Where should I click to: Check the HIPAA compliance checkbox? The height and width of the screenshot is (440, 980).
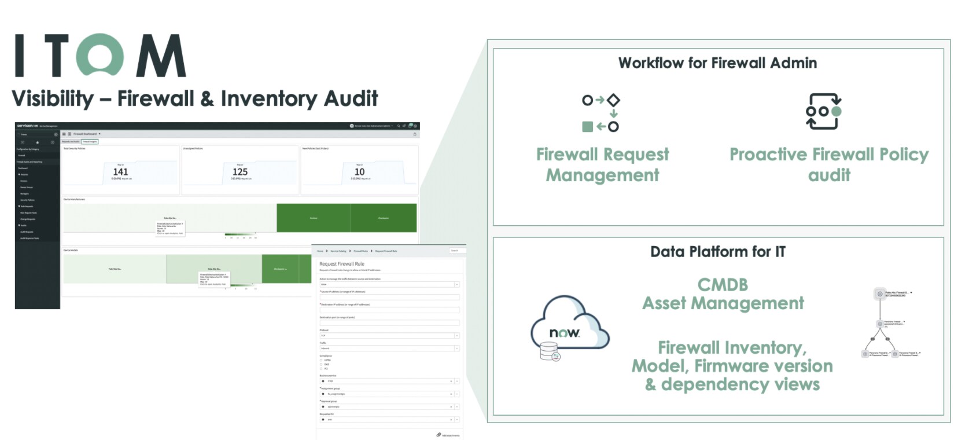322,360
